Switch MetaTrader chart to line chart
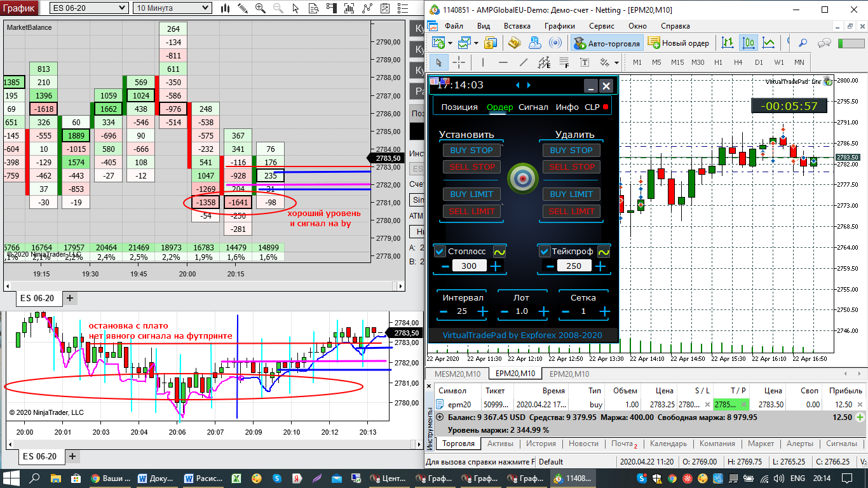The width and height of the screenshot is (868, 488). tap(768, 43)
